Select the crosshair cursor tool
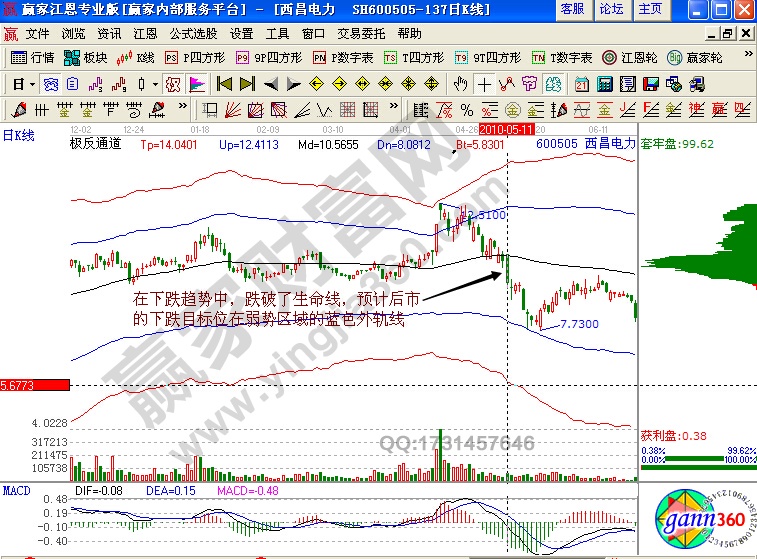 click(x=484, y=83)
